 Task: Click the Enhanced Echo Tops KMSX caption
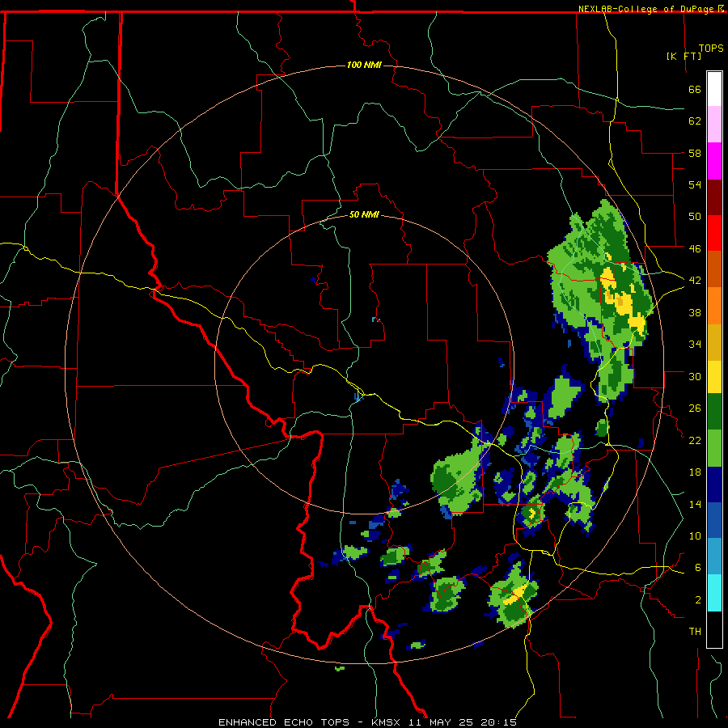tap(368, 722)
